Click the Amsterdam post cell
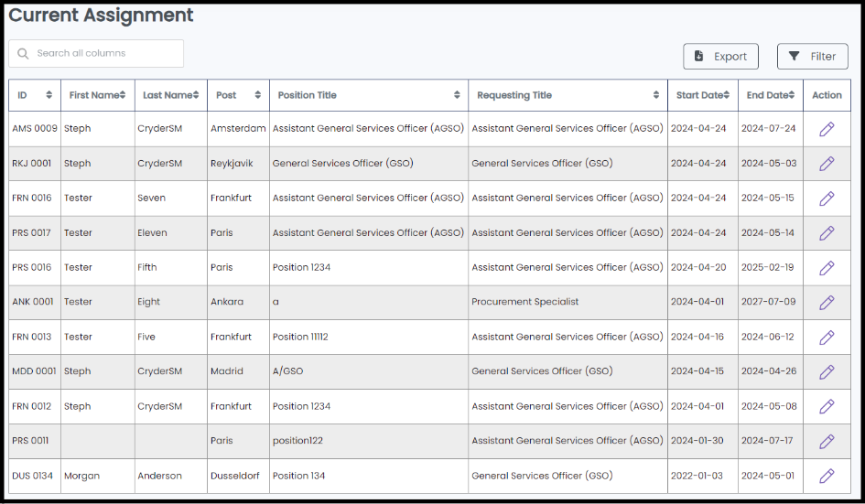 point(238,128)
